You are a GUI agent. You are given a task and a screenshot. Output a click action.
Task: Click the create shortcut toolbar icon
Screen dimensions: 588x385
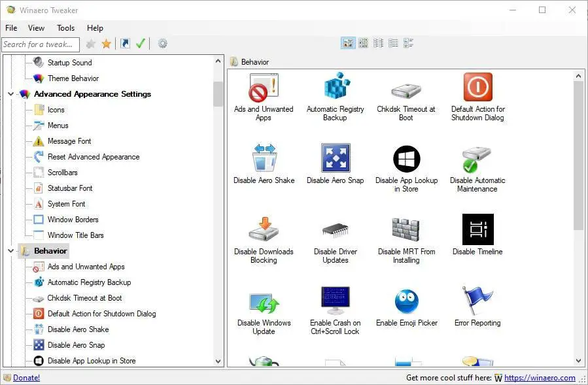[125, 44]
